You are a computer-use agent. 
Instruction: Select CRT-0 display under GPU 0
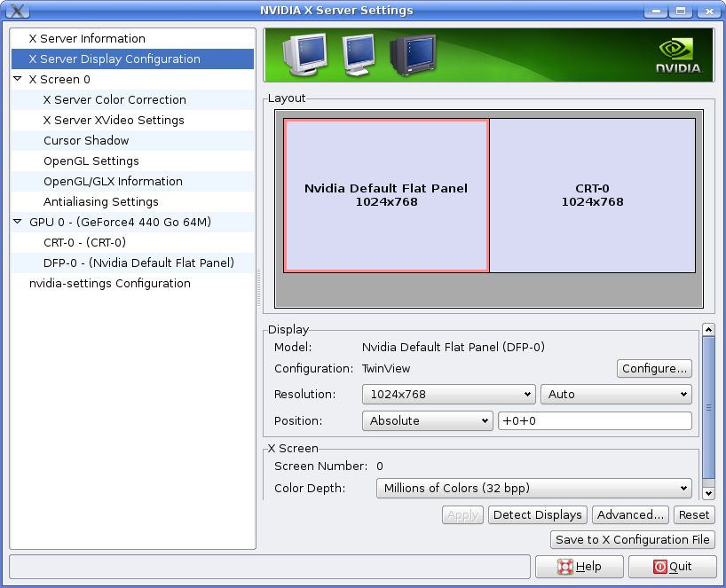[132, 242]
